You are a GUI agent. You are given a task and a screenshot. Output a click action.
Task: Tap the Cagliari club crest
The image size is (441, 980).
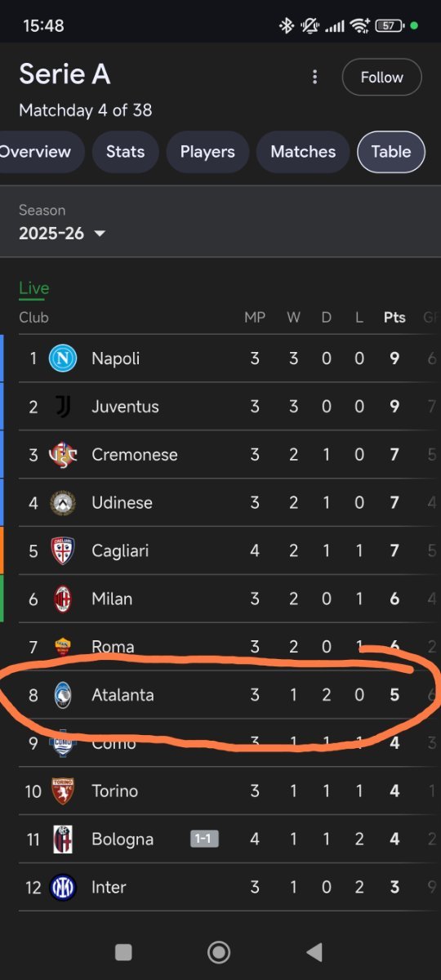[63, 551]
